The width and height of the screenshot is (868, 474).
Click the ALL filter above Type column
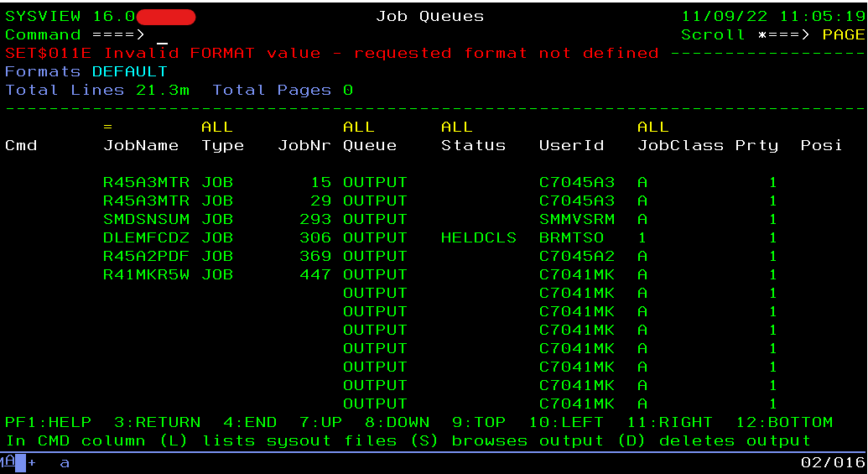click(x=216, y=128)
